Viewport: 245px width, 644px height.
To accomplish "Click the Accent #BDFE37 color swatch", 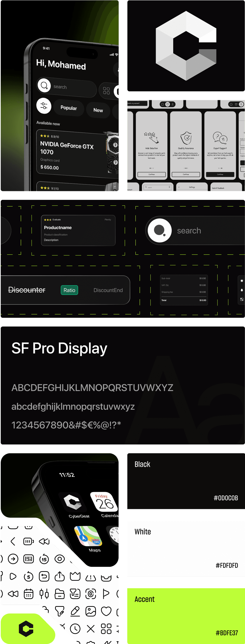I will pos(186,616).
